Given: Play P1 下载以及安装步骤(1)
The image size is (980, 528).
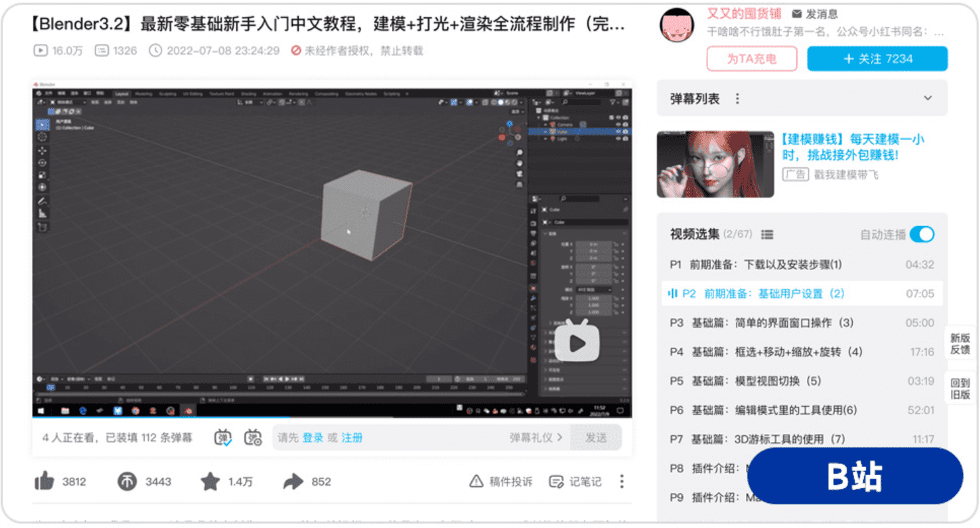Looking at the screenshot, I should (802, 265).
